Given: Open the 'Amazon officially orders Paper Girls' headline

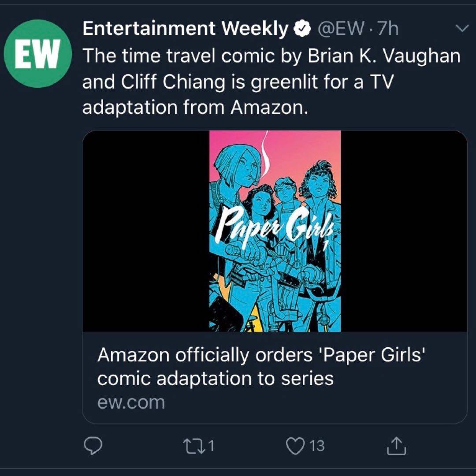Looking at the screenshot, I should click(x=261, y=366).
